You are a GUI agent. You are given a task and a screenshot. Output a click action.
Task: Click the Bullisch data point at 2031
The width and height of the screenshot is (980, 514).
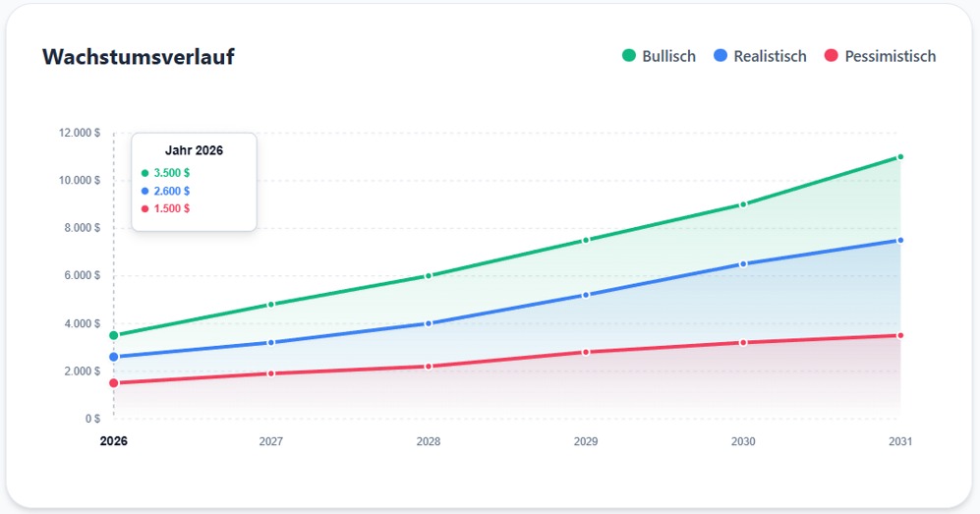(x=900, y=157)
